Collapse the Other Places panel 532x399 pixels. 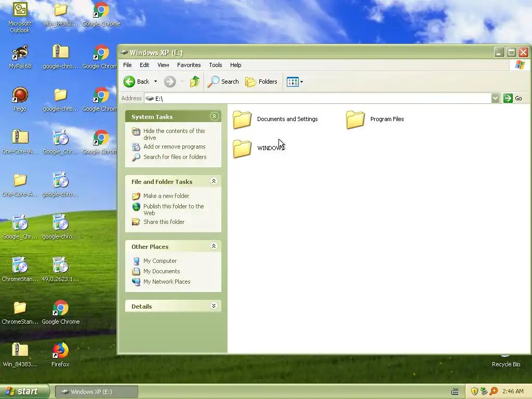[x=214, y=246]
